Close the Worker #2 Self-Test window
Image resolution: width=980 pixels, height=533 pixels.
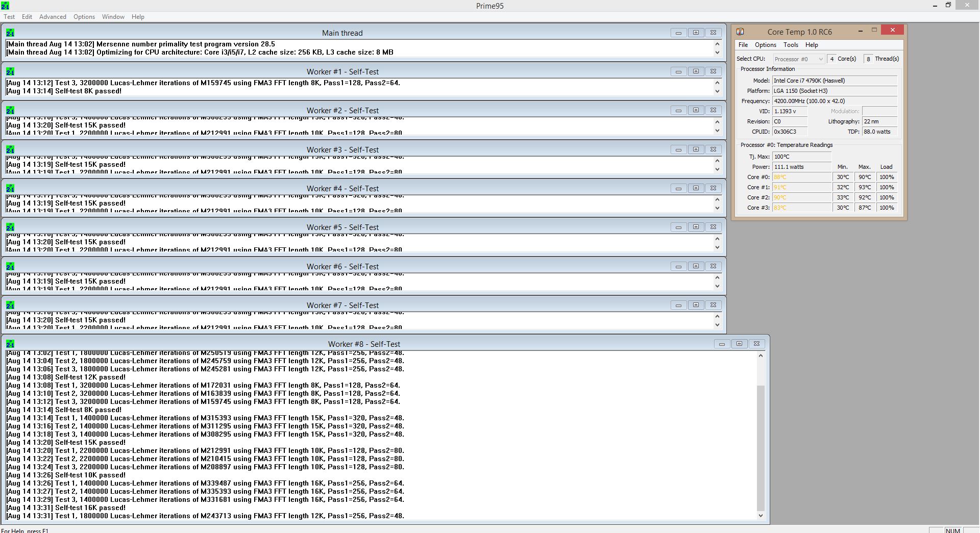(x=713, y=110)
